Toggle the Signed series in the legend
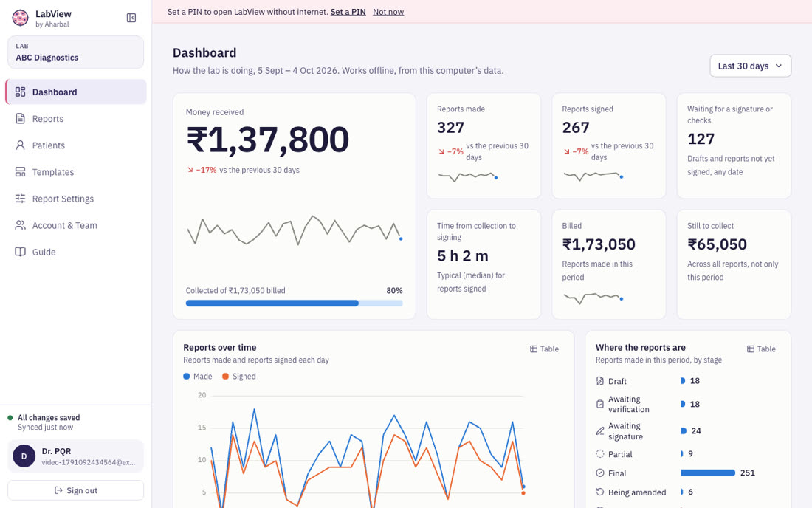The width and height of the screenshot is (812, 508). coord(238,377)
